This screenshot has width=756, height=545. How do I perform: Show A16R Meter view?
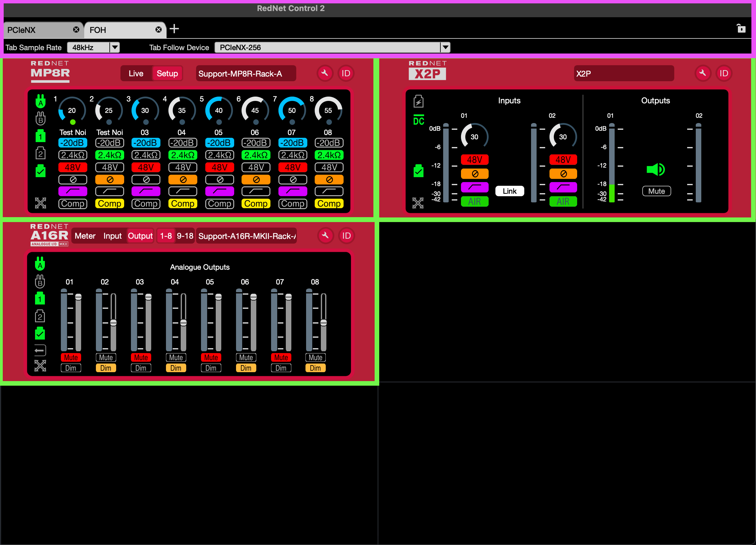click(85, 236)
